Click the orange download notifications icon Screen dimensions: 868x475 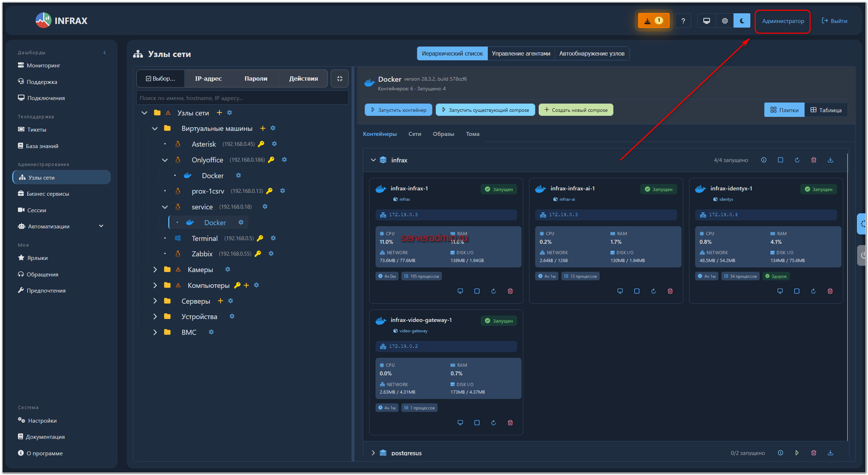point(653,21)
